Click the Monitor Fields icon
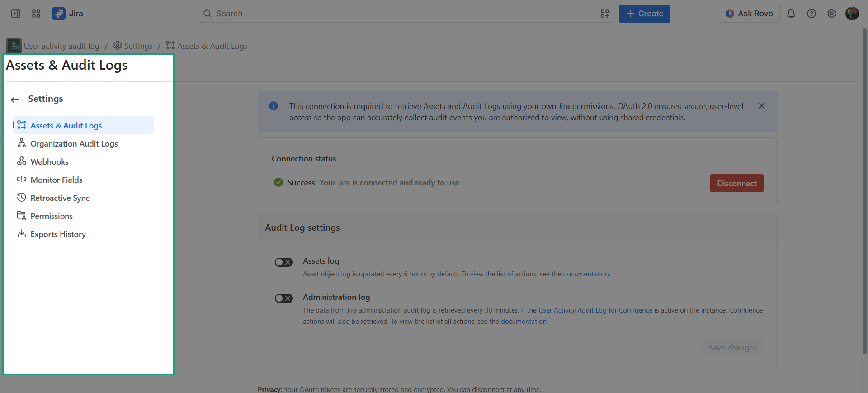This screenshot has height=393, width=868. click(x=21, y=179)
